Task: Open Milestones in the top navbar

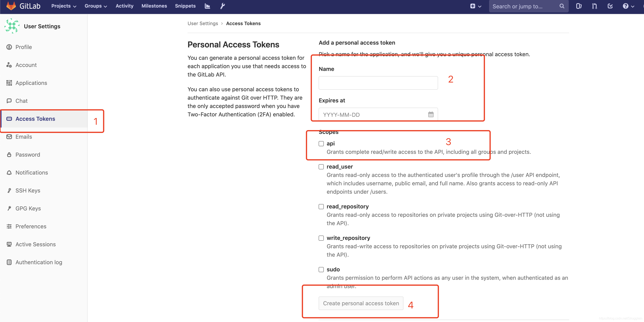Action: (154, 6)
